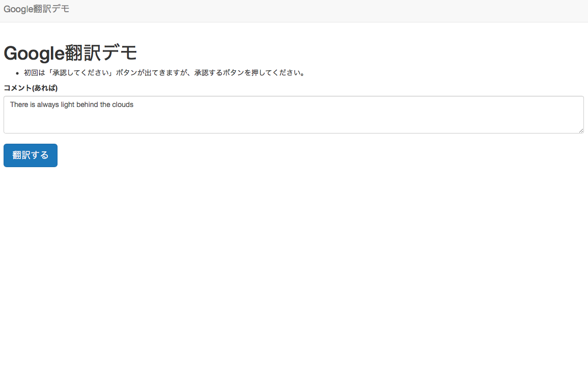Click the large Google翻訳デモ page heading
This screenshot has width=588, height=373.
tap(70, 53)
